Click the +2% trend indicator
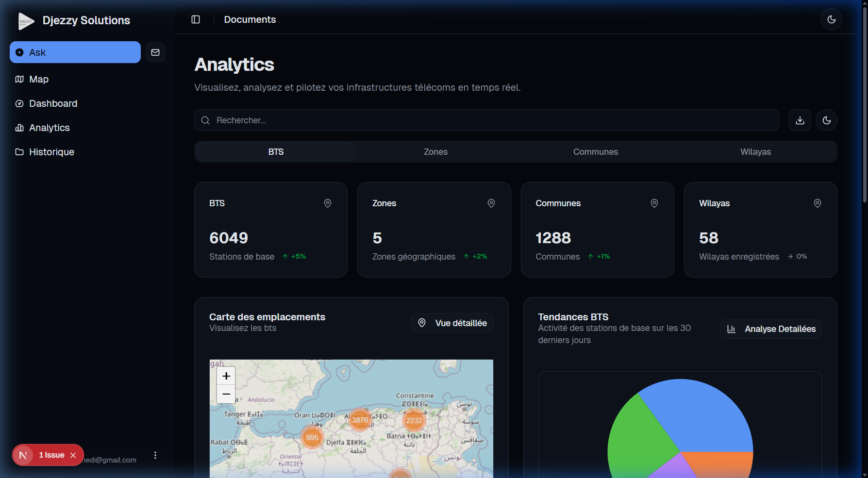Image resolution: width=868 pixels, height=478 pixels. point(475,256)
